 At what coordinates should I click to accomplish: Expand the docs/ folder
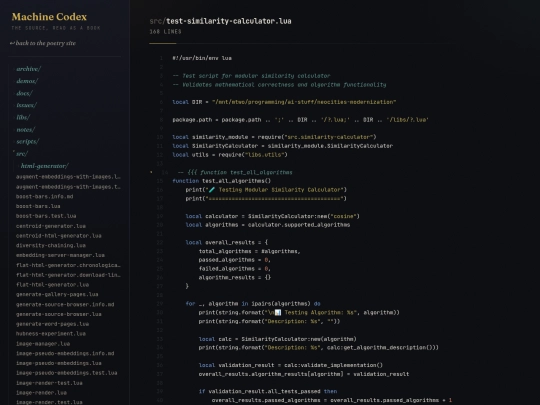click(x=24, y=93)
